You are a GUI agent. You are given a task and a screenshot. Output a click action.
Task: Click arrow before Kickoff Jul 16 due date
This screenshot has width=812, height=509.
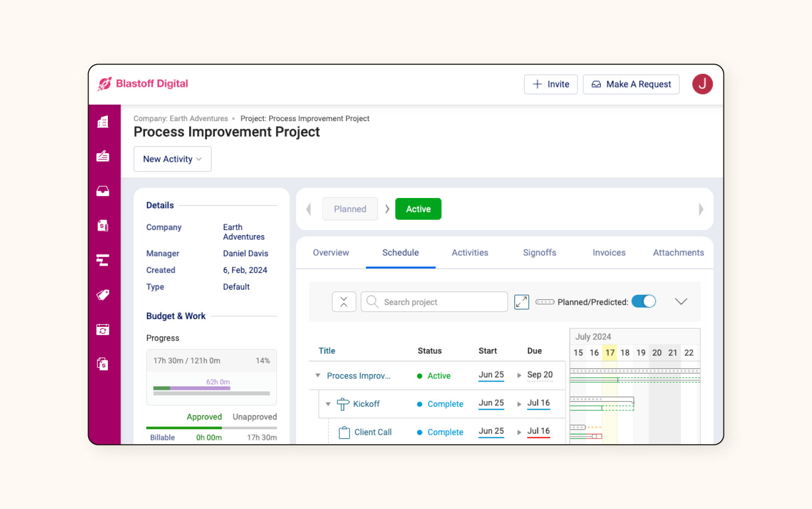click(519, 404)
